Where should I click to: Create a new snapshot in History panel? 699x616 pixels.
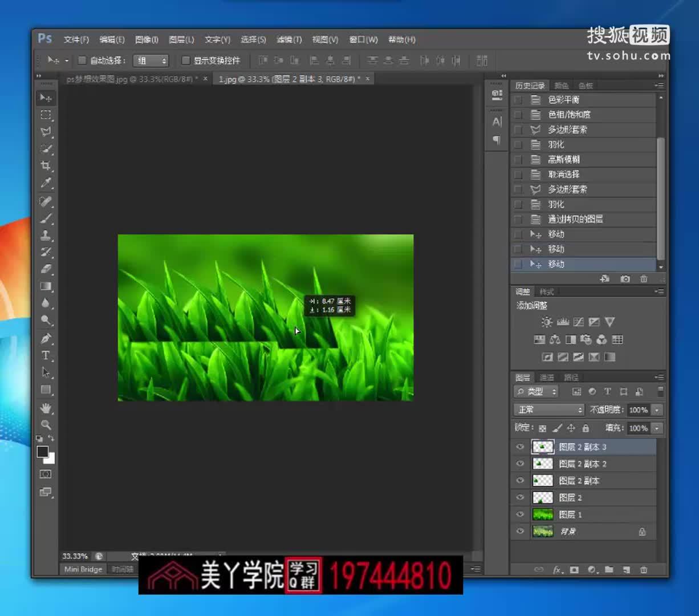click(x=625, y=279)
